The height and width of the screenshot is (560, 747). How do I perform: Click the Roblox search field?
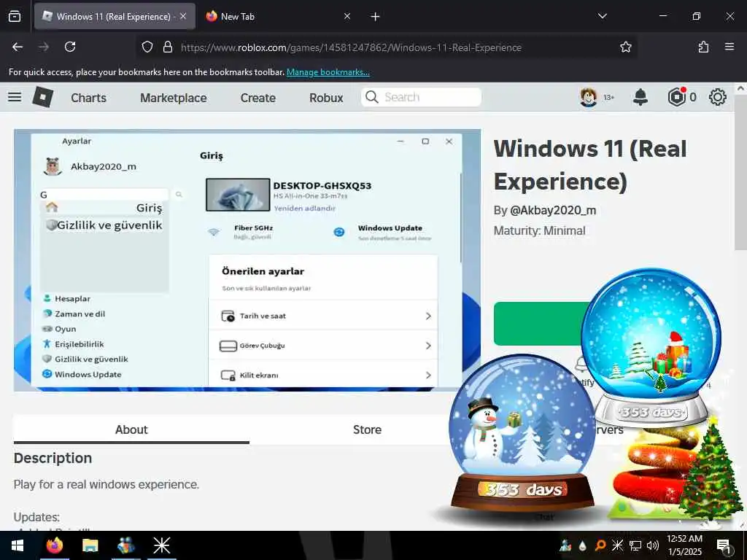[421, 97]
